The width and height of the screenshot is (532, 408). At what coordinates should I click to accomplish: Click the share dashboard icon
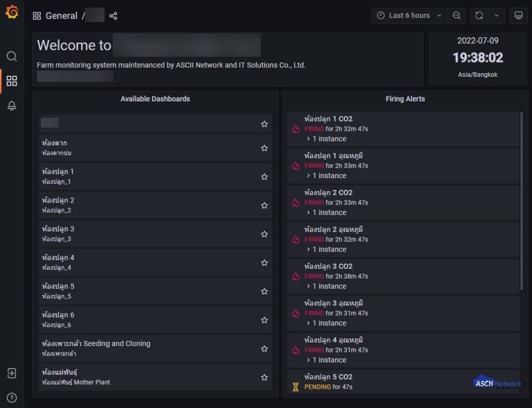113,16
